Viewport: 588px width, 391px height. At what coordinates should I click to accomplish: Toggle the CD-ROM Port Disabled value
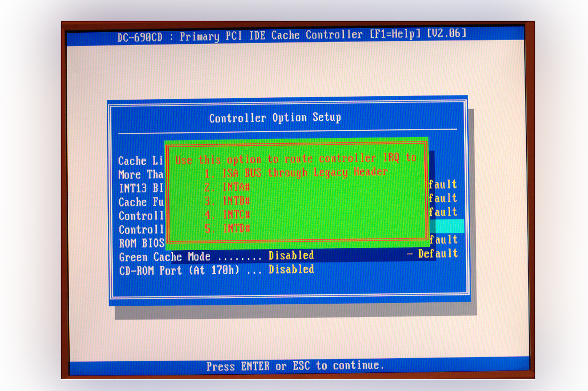point(291,270)
